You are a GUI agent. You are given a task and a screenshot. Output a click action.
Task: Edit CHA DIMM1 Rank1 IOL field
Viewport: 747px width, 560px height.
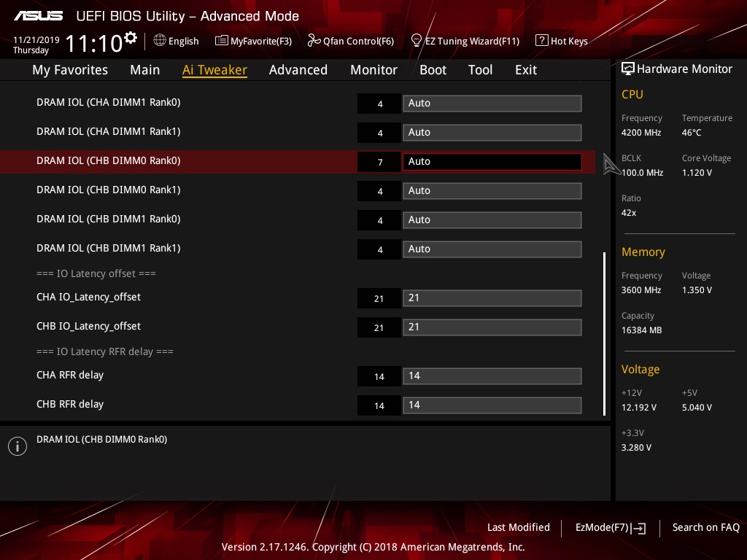tap(492, 133)
